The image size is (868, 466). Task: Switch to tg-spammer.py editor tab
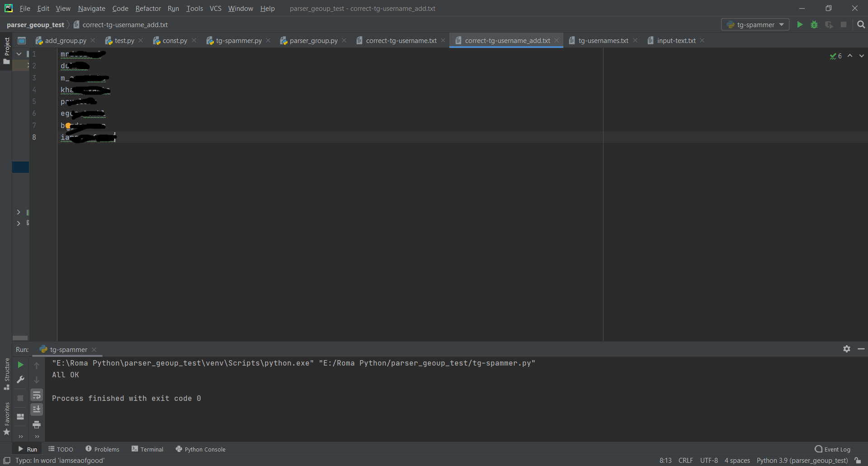coord(238,41)
